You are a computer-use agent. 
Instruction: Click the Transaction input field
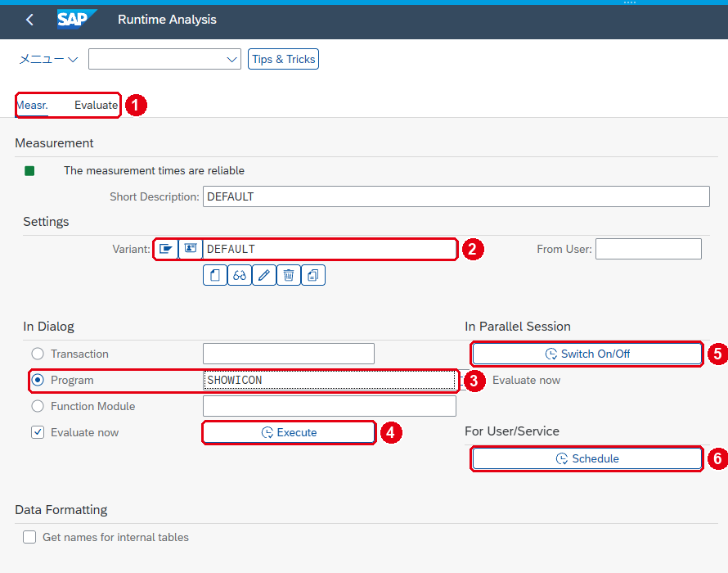tap(288, 354)
